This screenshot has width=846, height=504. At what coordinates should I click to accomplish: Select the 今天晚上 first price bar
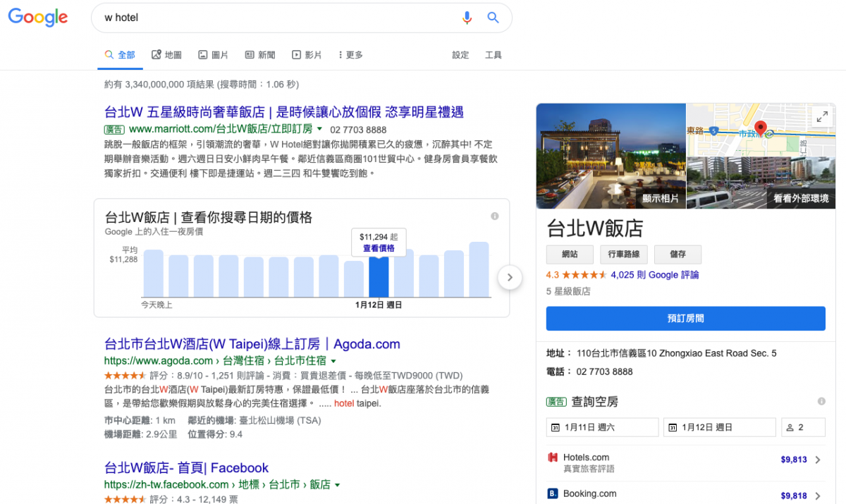click(x=154, y=273)
